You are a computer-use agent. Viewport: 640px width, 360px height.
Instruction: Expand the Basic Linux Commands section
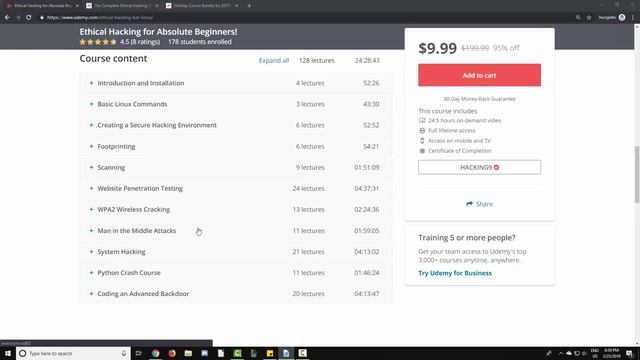(x=236, y=104)
